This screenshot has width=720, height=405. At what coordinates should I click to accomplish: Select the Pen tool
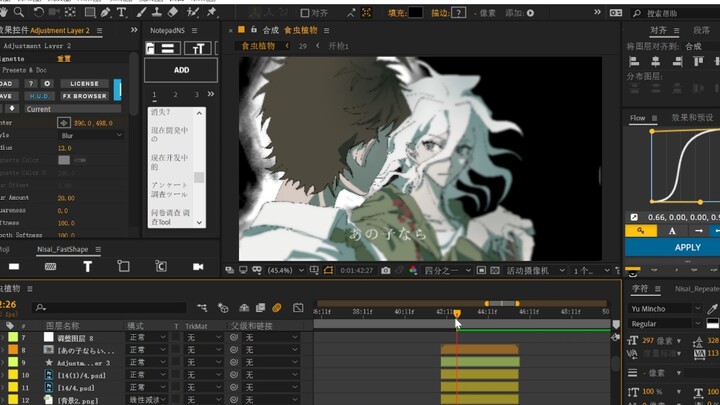106,12
